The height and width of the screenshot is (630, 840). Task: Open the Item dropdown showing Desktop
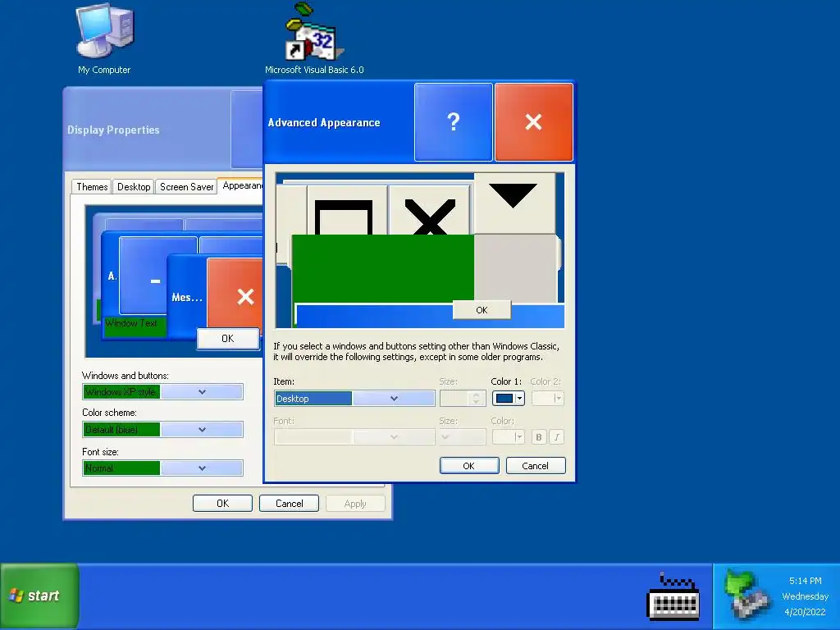click(x=354, y=399)
